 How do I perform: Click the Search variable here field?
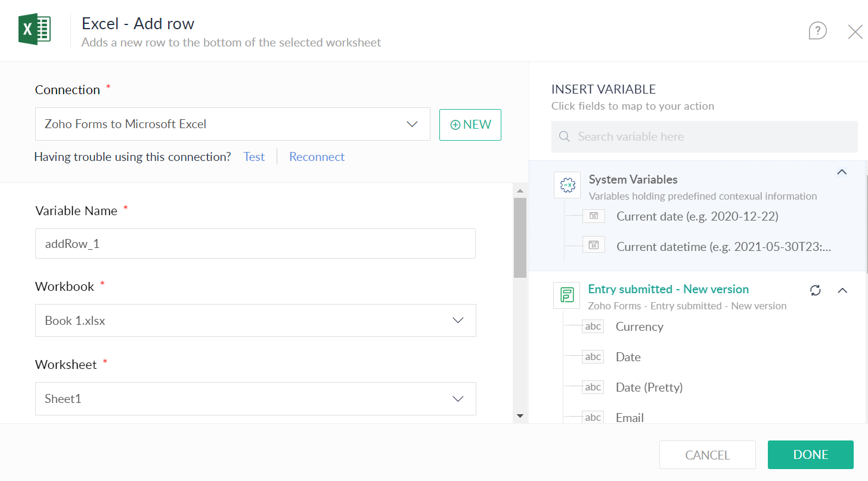coord(705,136)
